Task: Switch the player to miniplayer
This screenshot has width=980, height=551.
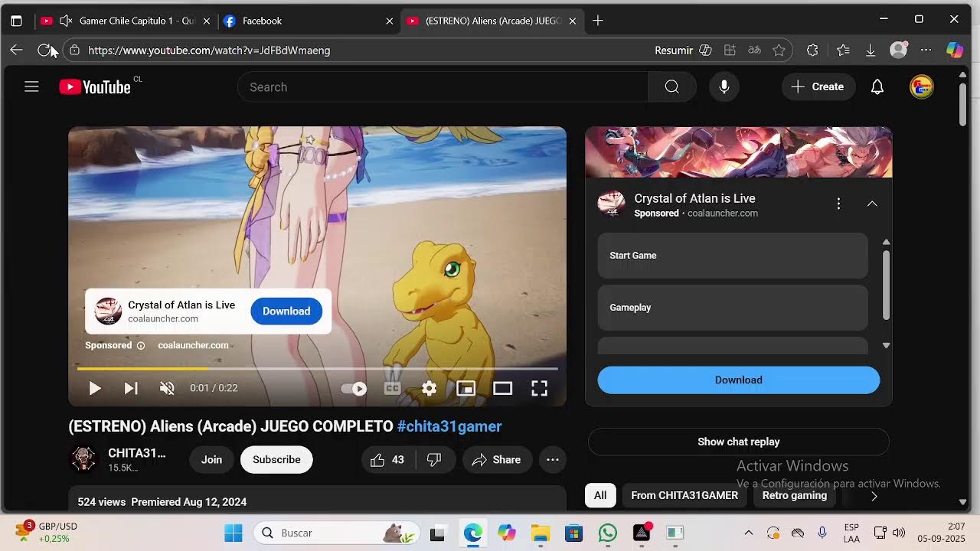Action: 465,389
